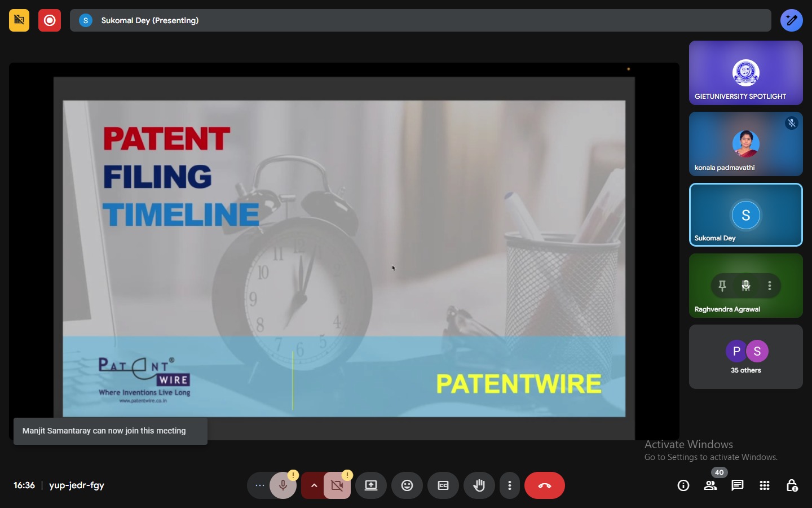812x508 pixels.
Task: Toggle the camera off button
Action: pos(337,485)
